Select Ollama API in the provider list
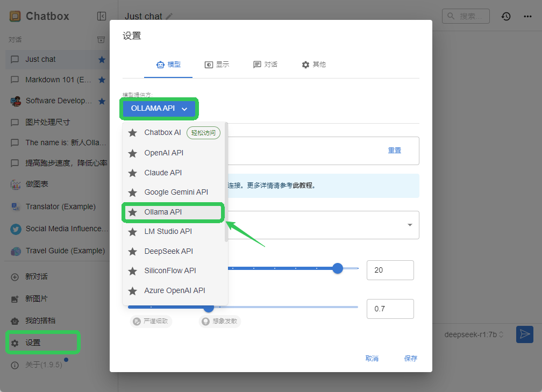Screen dimensions: 542x392 (x=173, y=212)
